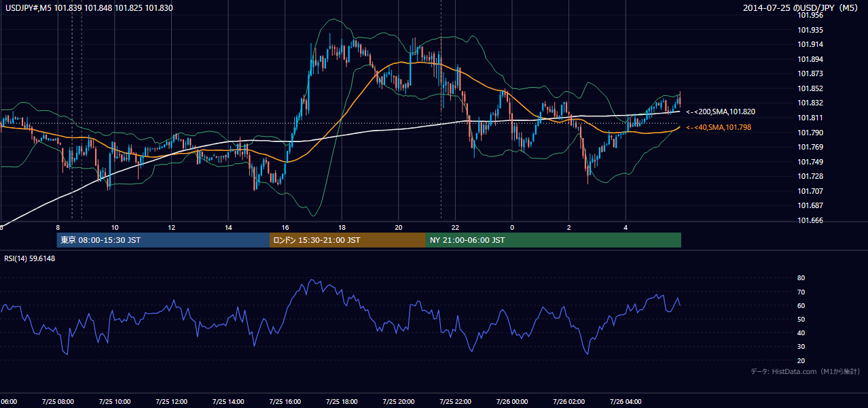868x408 pixels.
Task: Click RSI scale value 80
Action: [x=801, y=278]
